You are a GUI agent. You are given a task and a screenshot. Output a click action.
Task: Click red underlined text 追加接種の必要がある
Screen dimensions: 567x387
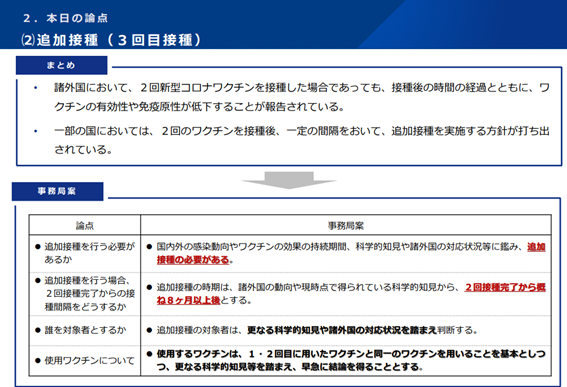(x=351, y=253)
